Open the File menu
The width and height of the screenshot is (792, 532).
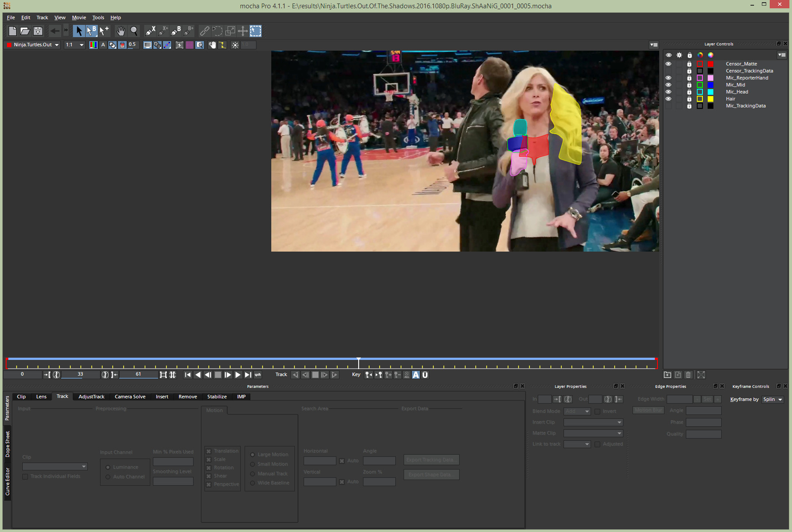click(x=11, y=17)
